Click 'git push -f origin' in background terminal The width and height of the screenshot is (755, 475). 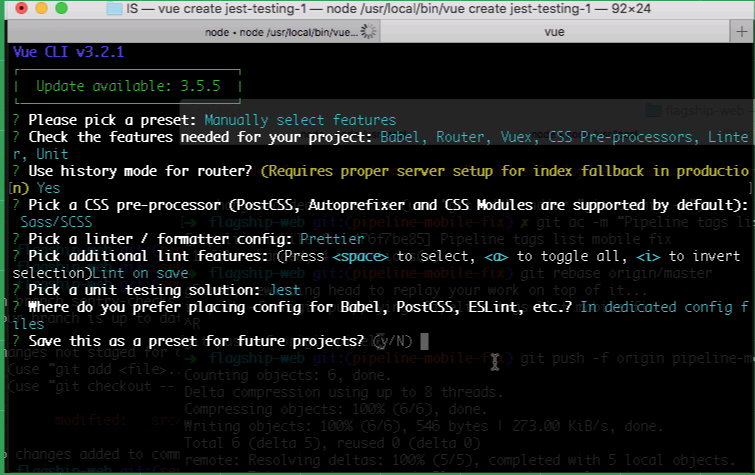(592, 358)
